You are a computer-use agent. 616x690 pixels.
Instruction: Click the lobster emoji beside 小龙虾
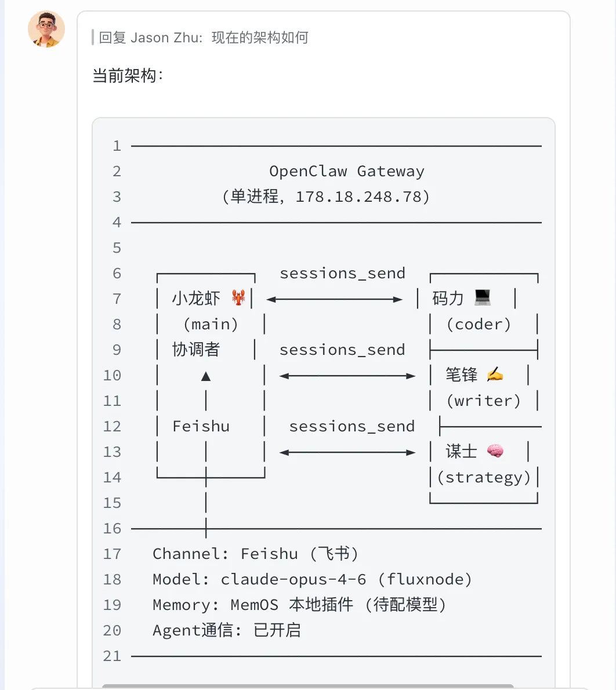coord(238,298)
